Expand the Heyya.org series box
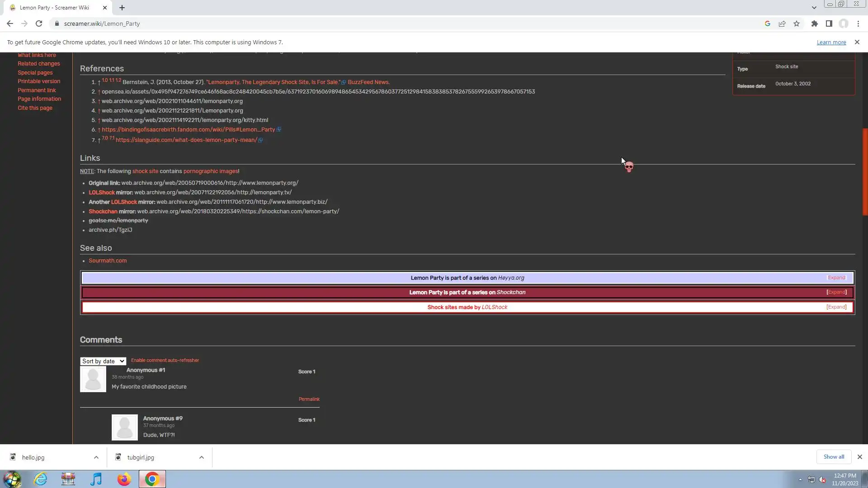The width and height of the screenshot is (868, 488). [x=836, y=278]
